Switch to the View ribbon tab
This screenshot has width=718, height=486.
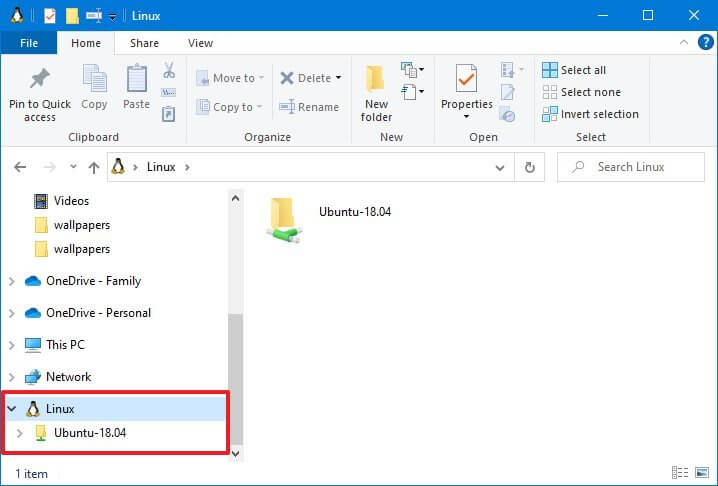coord(200,43)
